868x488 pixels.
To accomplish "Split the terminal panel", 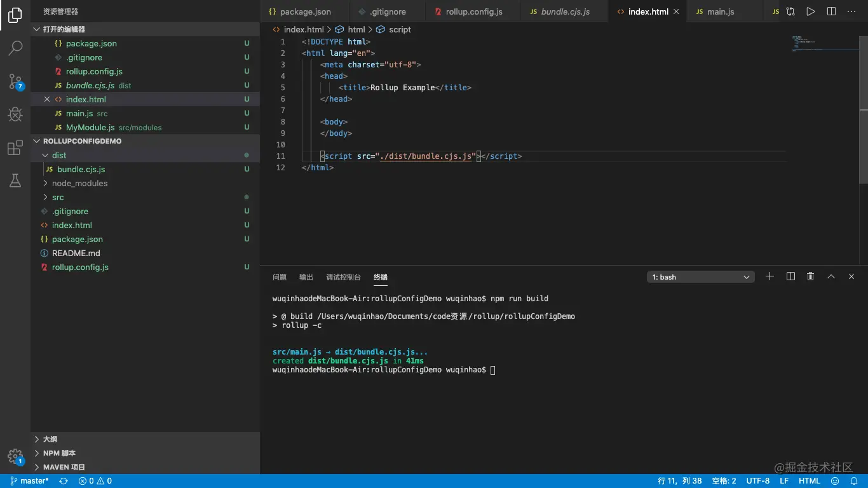I will (x=790, y=276).
